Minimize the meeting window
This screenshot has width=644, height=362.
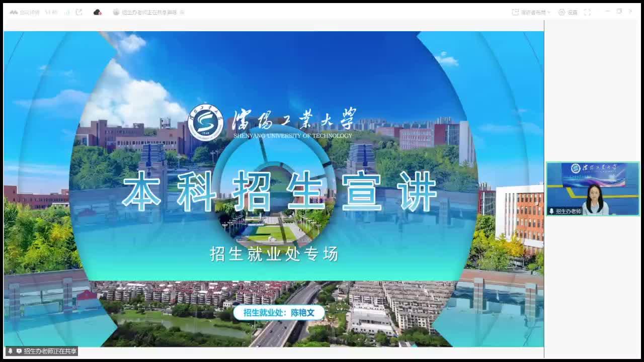pos(608,11)
